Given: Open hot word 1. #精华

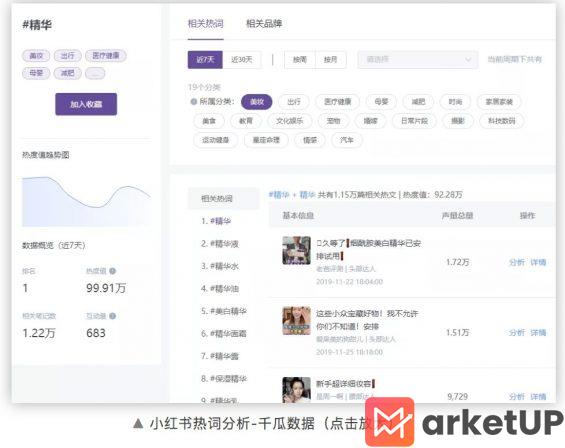Looking at the screenshot, I should tap(216, 221).
